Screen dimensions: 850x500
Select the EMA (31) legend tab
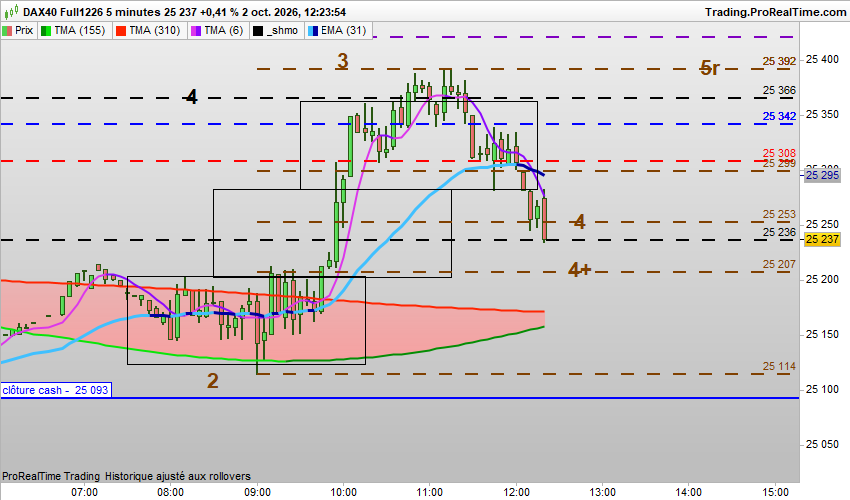pos(338,30)
